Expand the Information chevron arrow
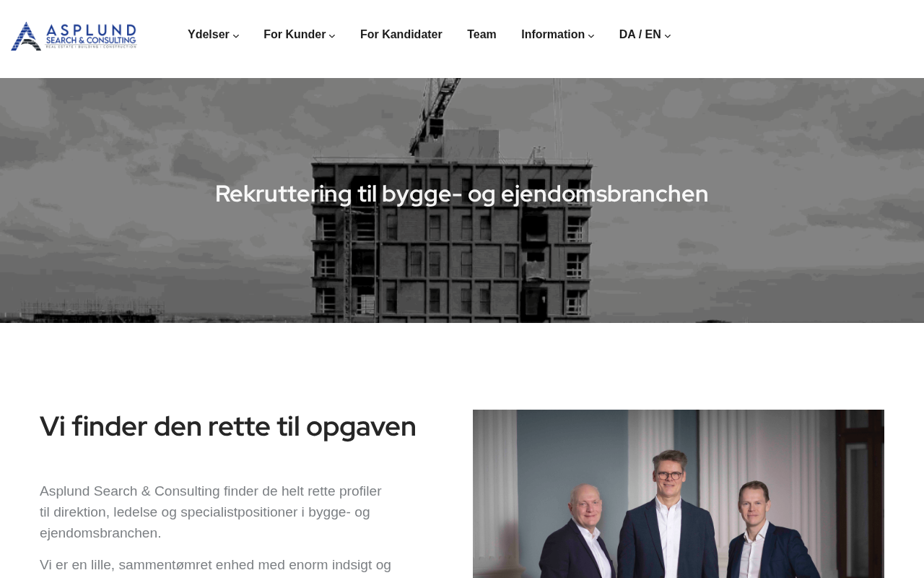The image size is (924, 578). click(x=591, y=35)
